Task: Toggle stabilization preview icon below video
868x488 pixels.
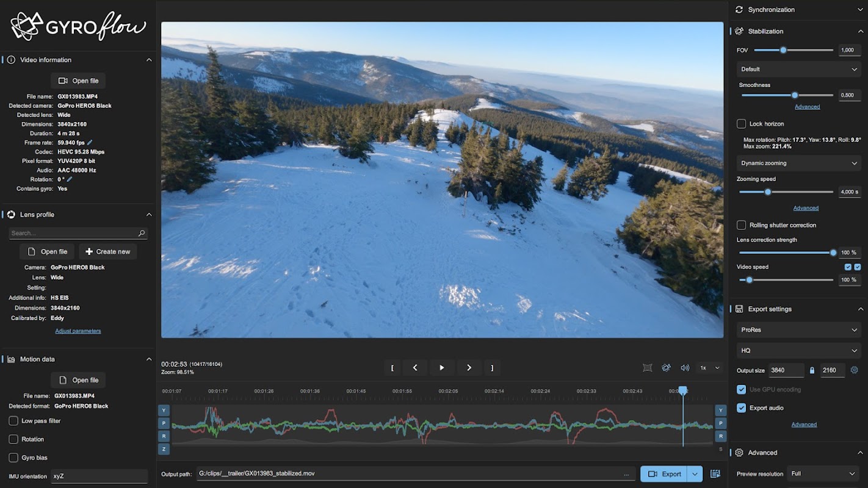Action: point(666,368)
